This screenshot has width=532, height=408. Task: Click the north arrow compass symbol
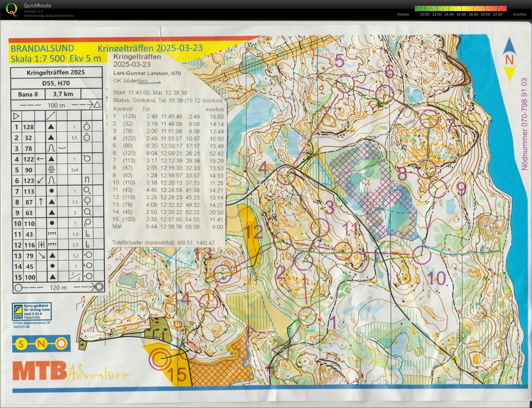click(x=509, y=60)
